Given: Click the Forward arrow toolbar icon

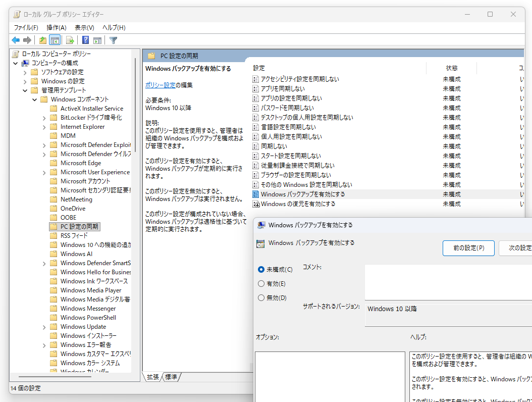Looking at the screenshot, I should [27, 40].
